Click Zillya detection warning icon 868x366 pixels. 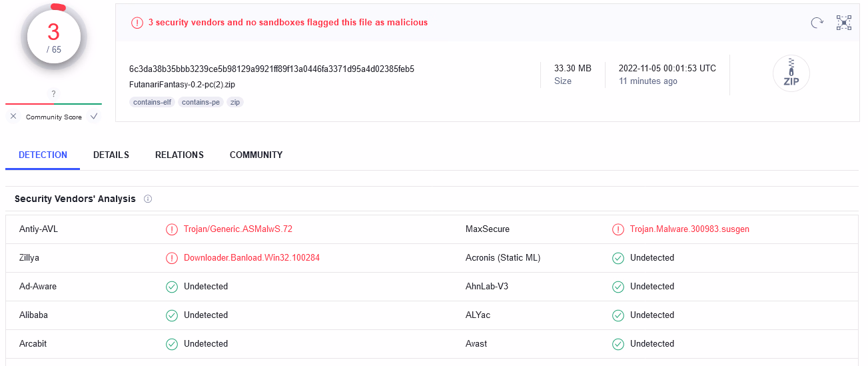[x=172, y=258]
